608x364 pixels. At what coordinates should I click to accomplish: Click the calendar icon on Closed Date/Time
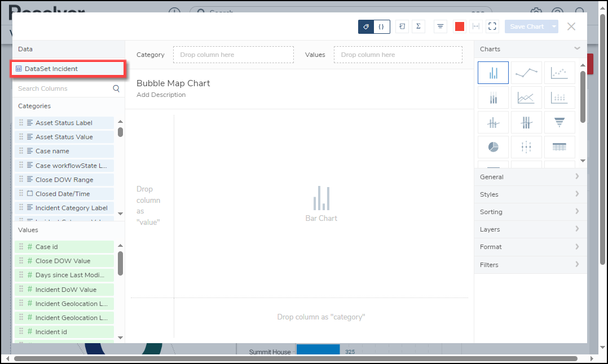coord(30,193)
